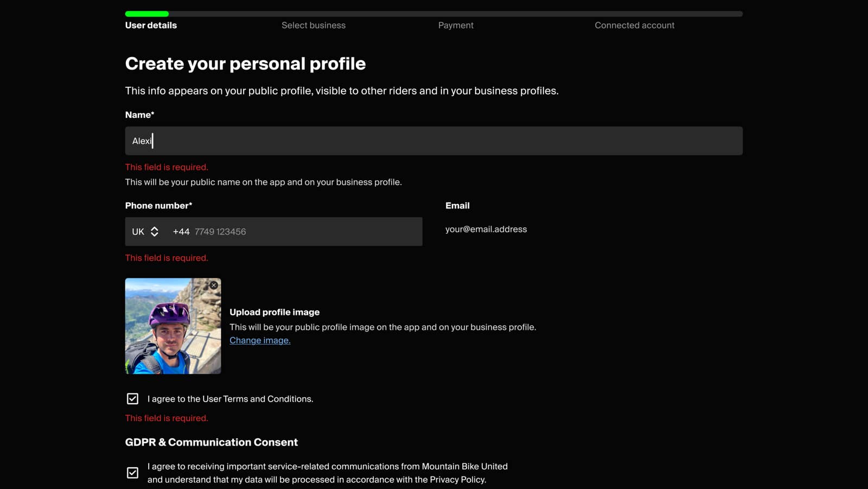
Task: Click the 'I agree to the User Terms' label
Action: 231,399
